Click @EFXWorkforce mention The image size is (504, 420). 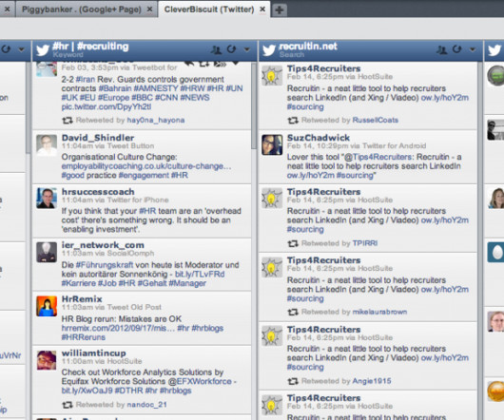[200, 381]
